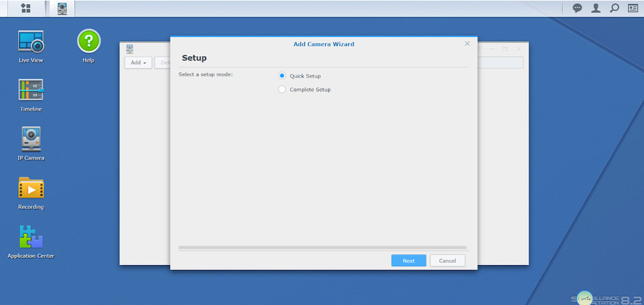Click the search field in IP Camera window
This screenshot has height=305, width=644.
pos(500,62)
